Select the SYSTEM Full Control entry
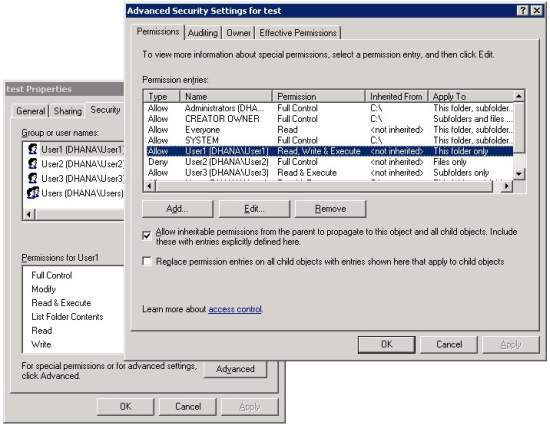550x425 pixels. click(329, 140)
